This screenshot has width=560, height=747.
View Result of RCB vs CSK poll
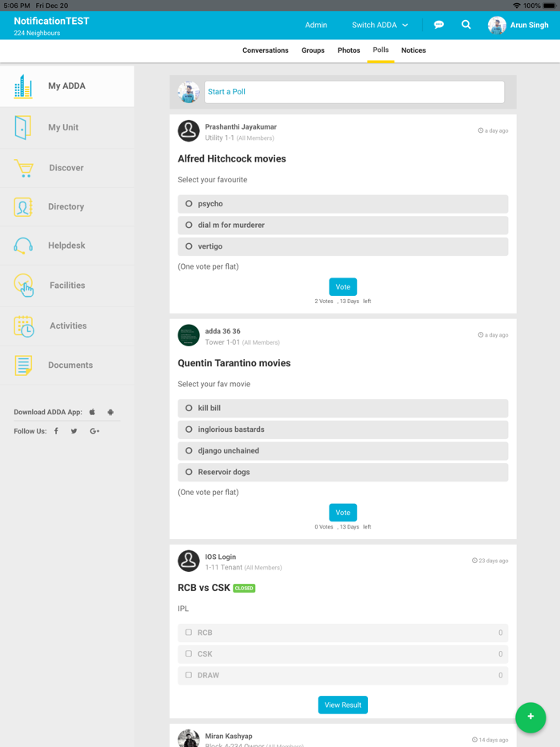pos(342,705)
